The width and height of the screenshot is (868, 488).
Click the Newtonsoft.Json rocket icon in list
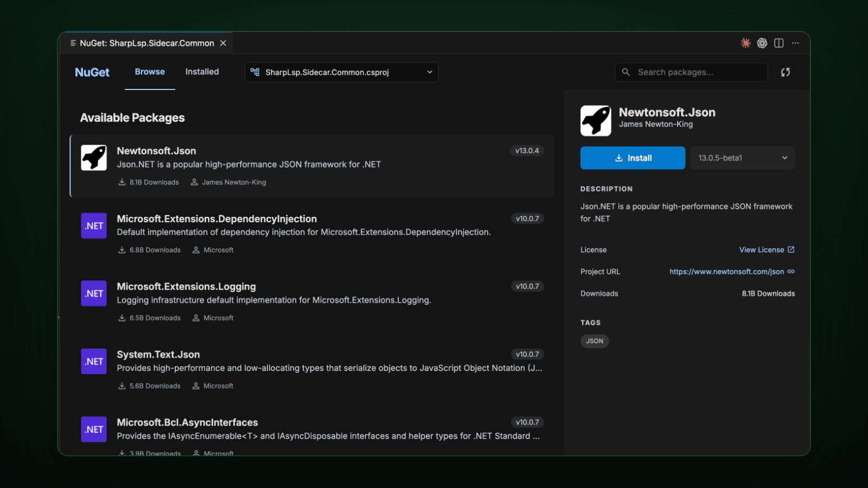pyautogui.click(x=94, y=158)
